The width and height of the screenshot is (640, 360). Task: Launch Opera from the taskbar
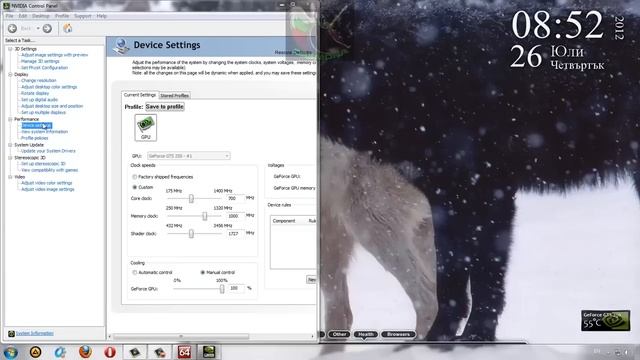click(110, 352)
